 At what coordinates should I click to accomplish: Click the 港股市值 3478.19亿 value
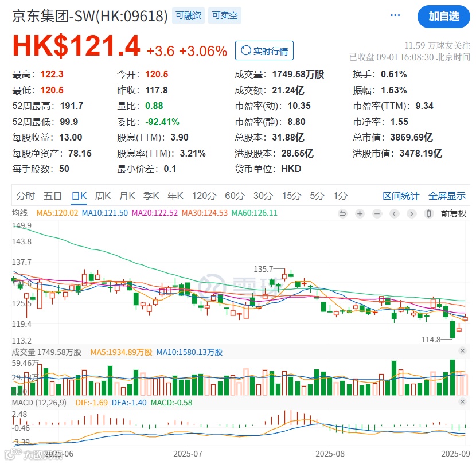pyautogui.click(x=420, y=153)
